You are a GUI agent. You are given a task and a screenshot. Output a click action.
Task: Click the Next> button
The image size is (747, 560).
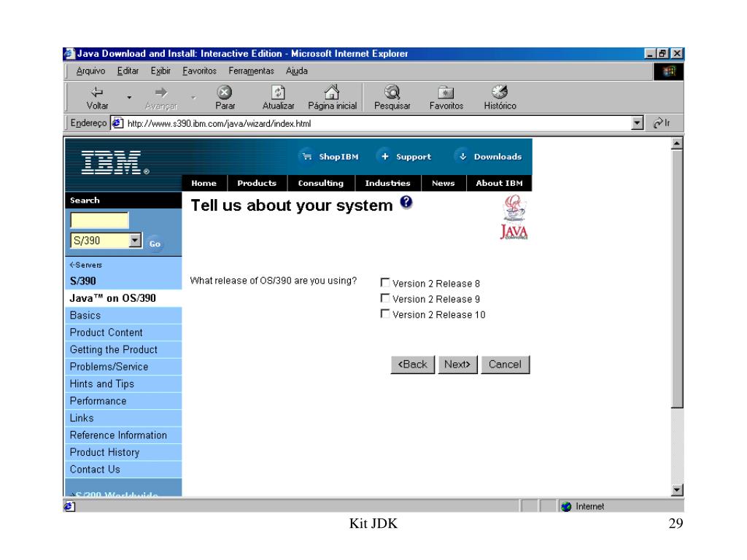pos(457,365)
